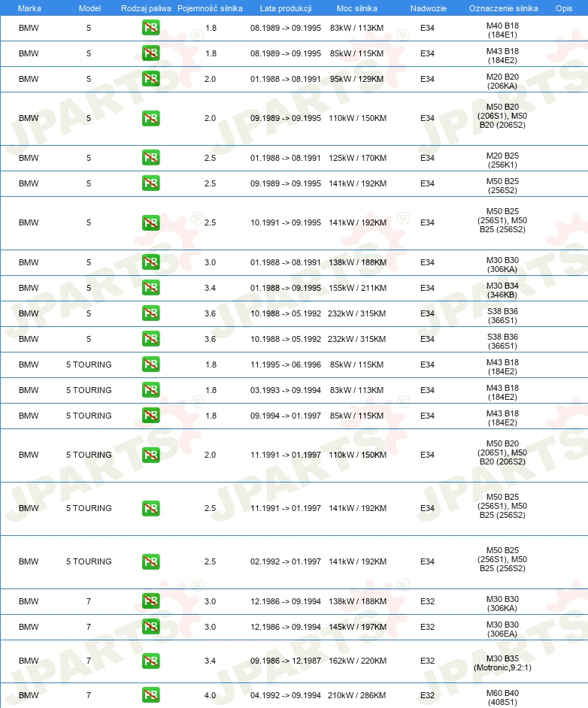588x708 pixels.
Task: Select the '125kW / 170KM' power cell
Action: click(358, 158)
